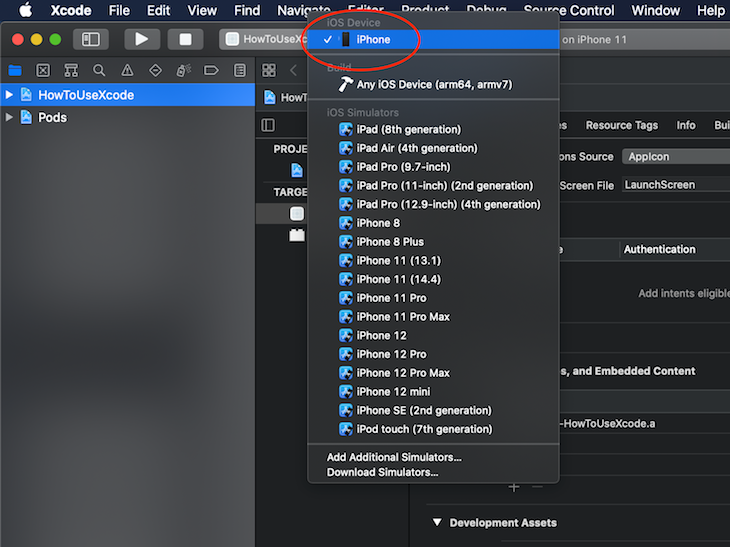Choose Download Simulators…
730x547 pixels.
pos(433,472)
